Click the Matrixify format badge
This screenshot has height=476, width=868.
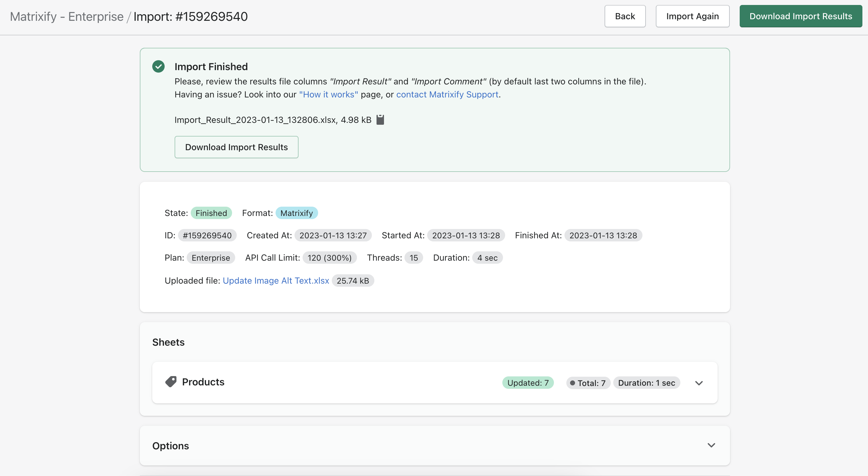pyautogui.click(x=296, y=213)
